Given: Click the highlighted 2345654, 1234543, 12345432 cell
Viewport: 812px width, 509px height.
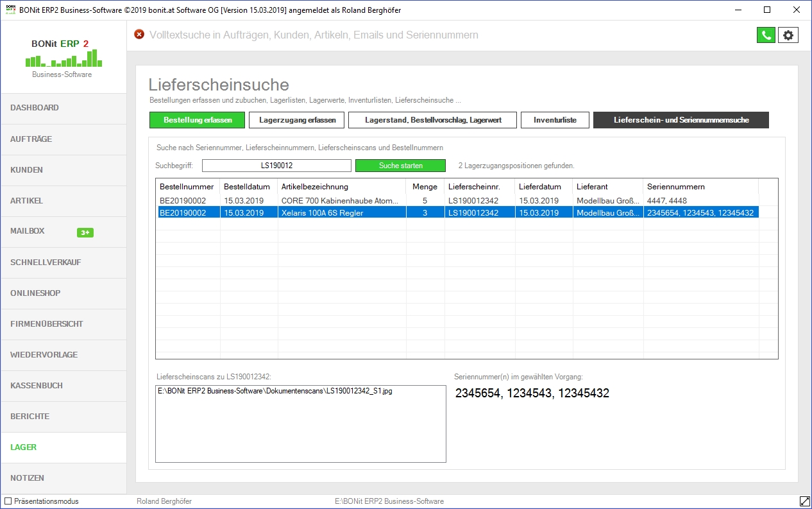Looking at the screenshot, I should [700, 212].
